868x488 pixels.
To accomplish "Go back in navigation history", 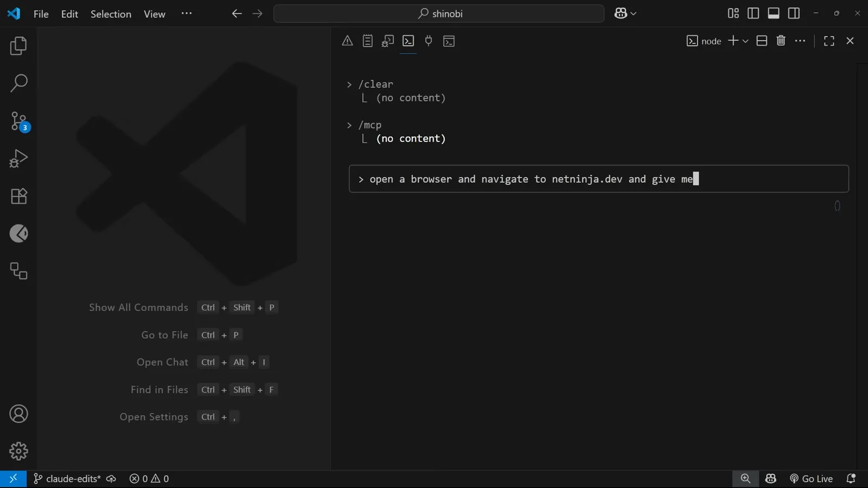I will (x=237, y=14).
